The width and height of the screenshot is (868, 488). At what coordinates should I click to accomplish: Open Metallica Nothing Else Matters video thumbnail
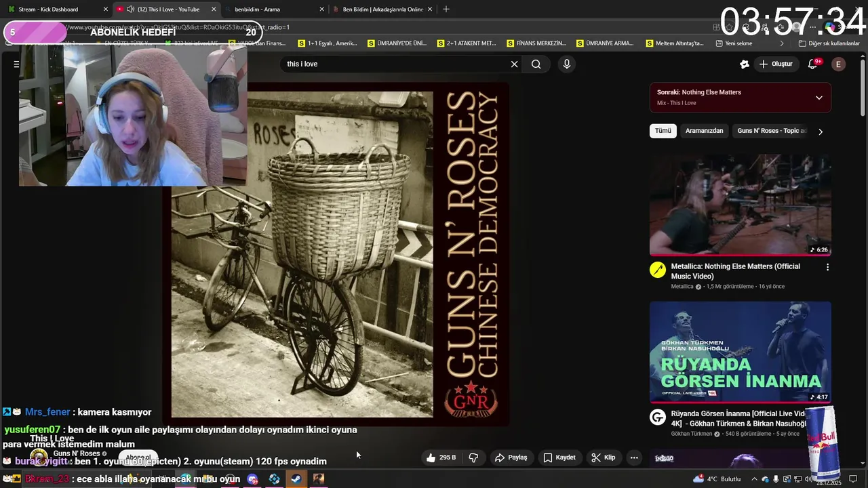[740, 205]
